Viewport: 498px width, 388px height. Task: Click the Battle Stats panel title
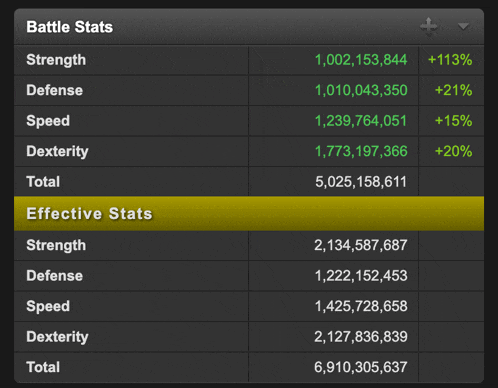70,27
